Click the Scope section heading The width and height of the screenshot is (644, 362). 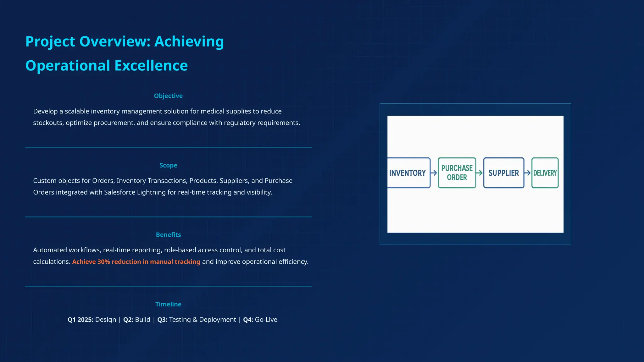point(168,165)
